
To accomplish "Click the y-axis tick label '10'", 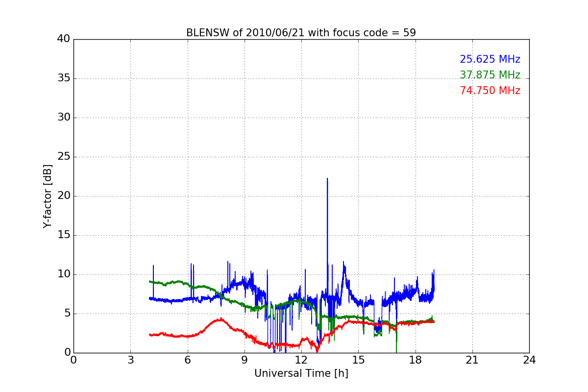I will [x=64, y=274].
